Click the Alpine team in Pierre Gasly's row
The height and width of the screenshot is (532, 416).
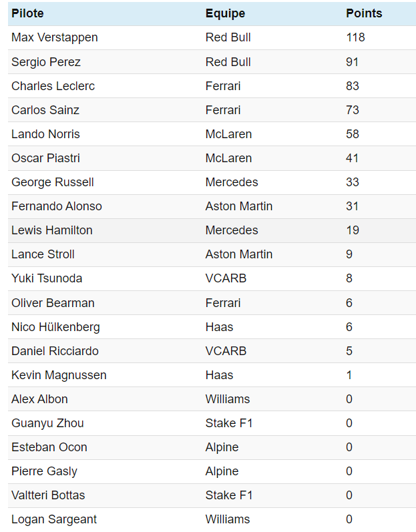coord(222,471)
